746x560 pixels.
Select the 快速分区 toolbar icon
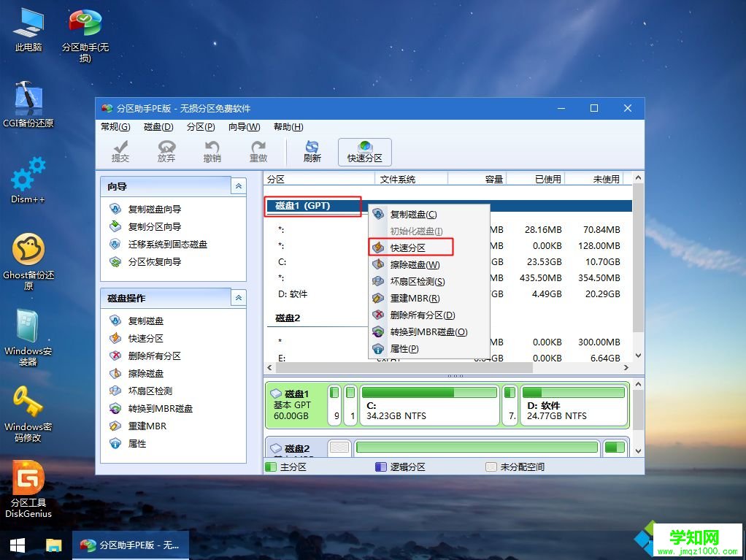pyautogui.click(x=364, y=151)
